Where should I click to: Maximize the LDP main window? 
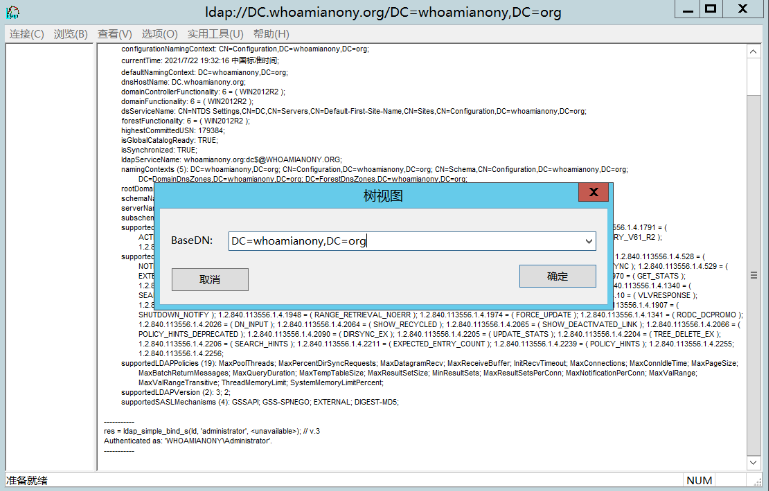tap(711, 9)
